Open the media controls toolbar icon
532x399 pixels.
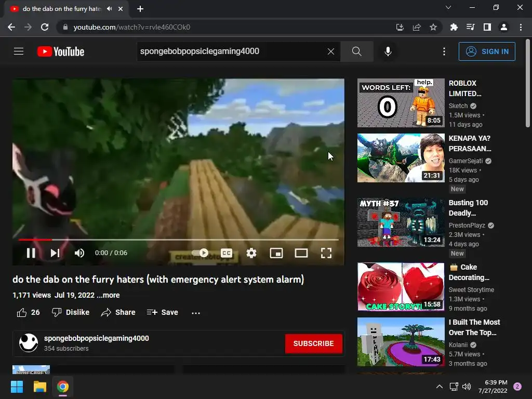(470, 27)
